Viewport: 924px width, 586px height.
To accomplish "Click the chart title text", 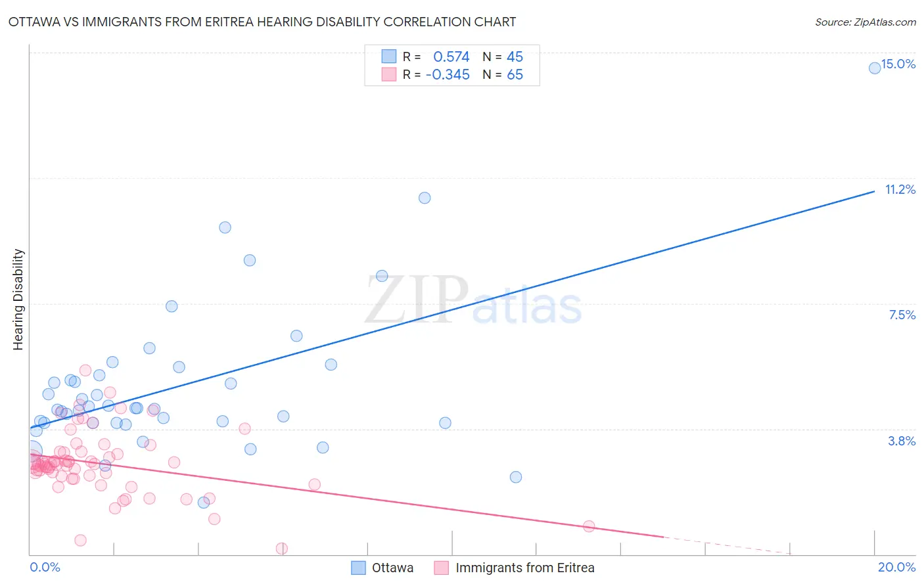I will coord(262,22).
